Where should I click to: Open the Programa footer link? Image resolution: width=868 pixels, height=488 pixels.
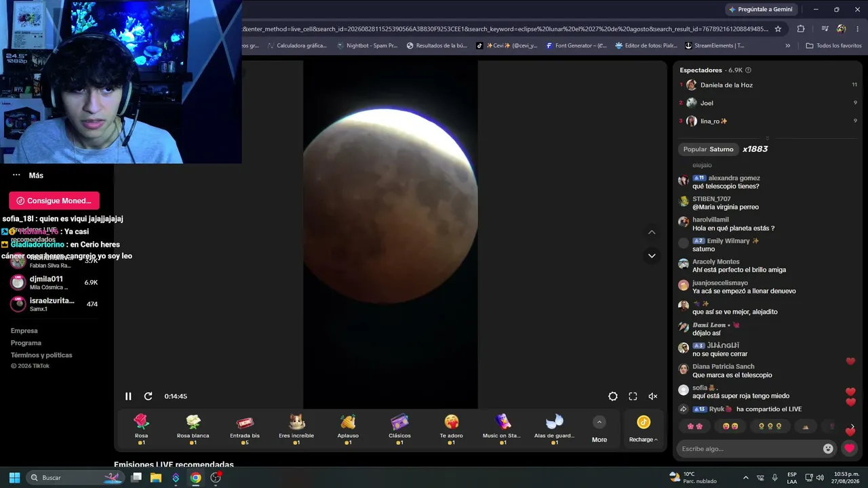click(26, 343)
